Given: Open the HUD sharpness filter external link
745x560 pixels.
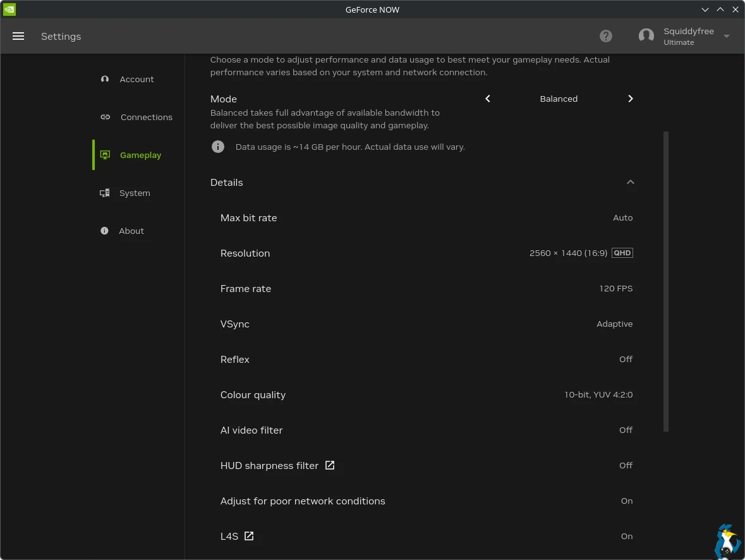Looking at the screenshot, I should pos(330,465).
